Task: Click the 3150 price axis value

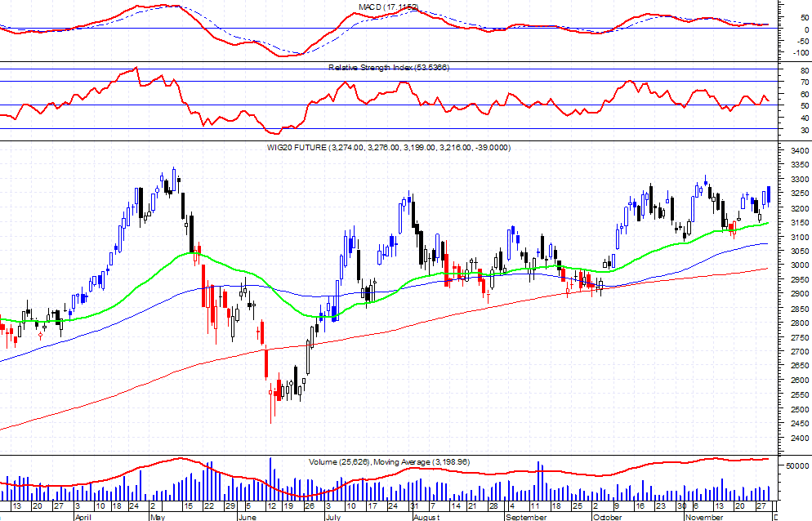Action: tap(800, 223)
